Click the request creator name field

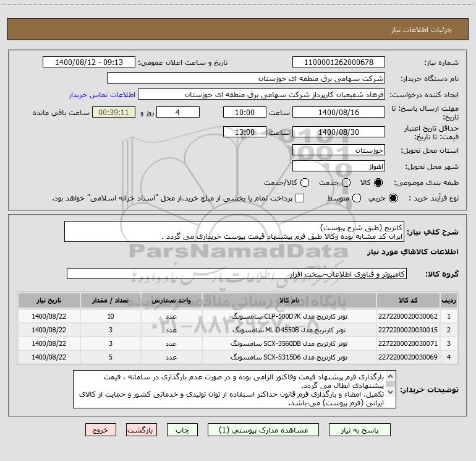pyautogui.click(x=261, y=94)
